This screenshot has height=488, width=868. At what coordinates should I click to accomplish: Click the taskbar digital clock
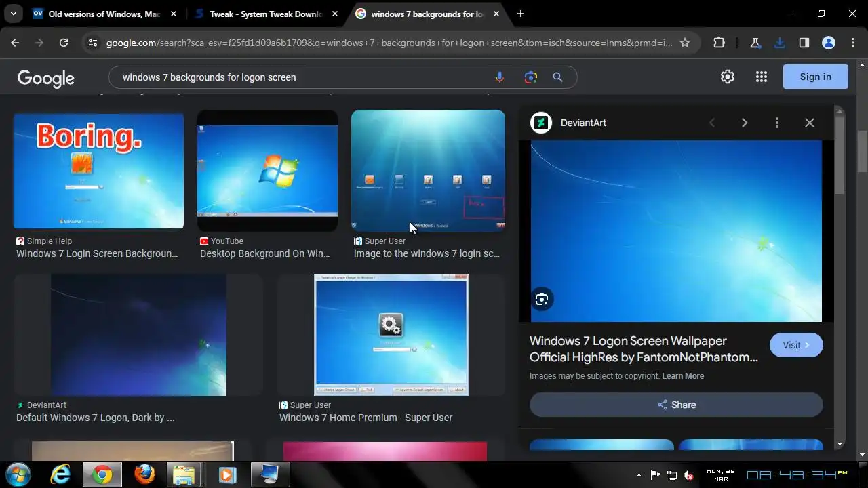pyautogui.click(x=797, y=474)
